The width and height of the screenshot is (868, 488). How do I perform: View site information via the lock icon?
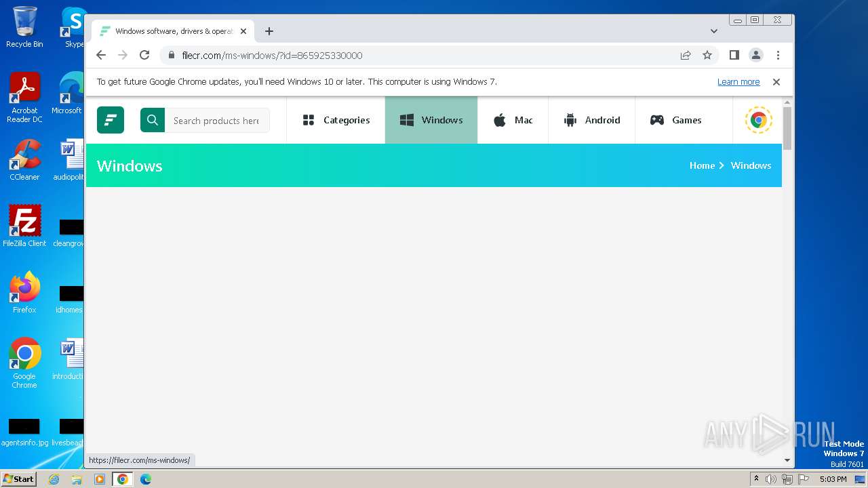[171, 55]
